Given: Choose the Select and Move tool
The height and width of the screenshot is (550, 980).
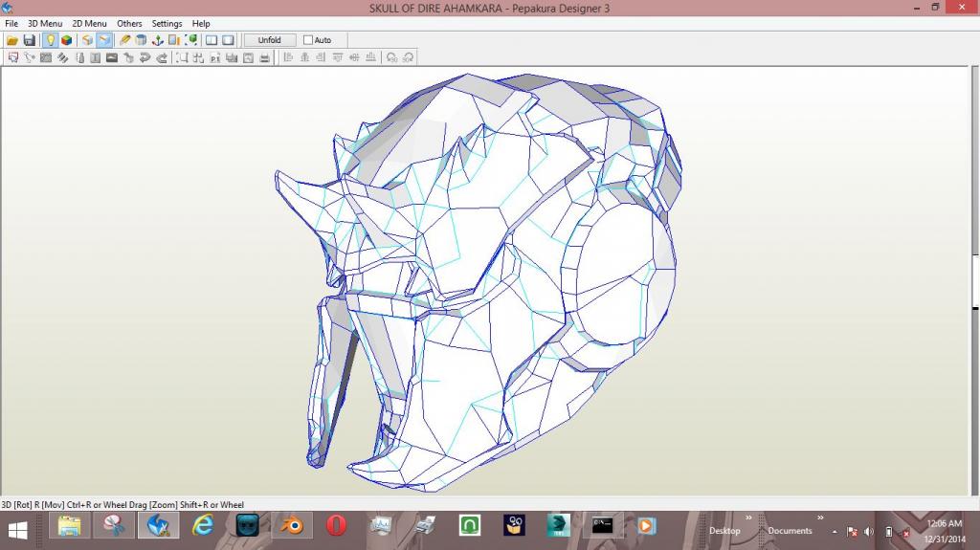Looking at the screenshot, I should coord(13,57).
